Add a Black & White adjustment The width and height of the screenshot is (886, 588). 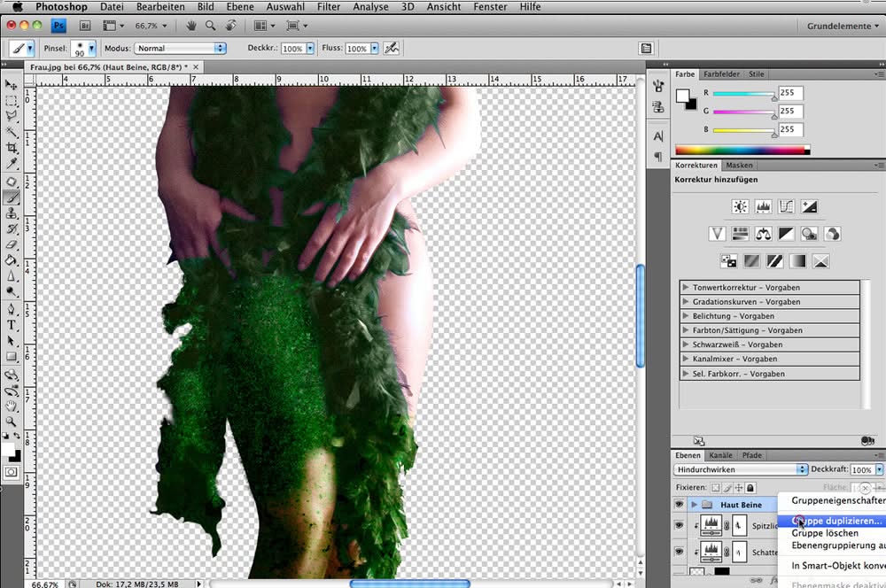tap(786, 234)
